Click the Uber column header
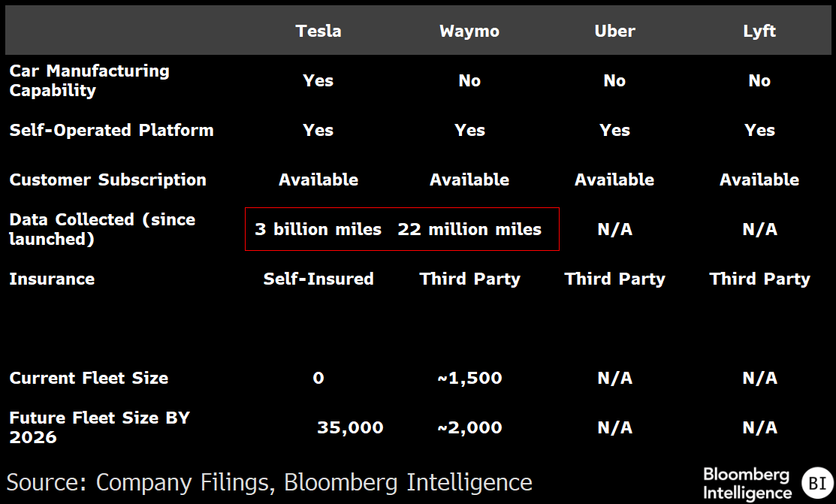This screenshot has width=836, height=504. 614,31
